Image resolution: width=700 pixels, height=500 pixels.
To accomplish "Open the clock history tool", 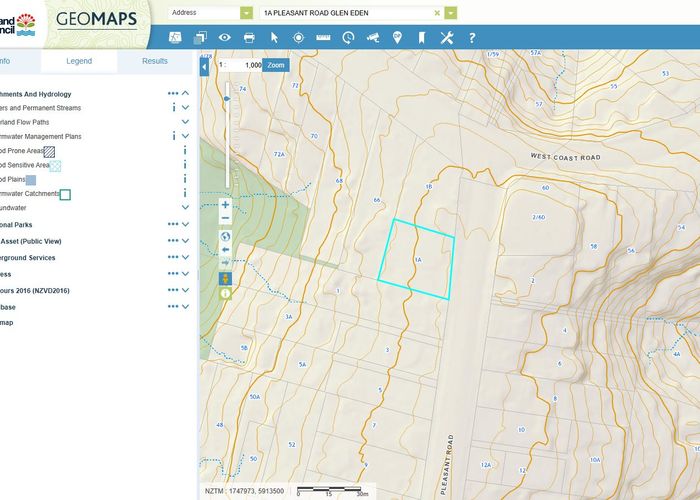I will (348, 38).
